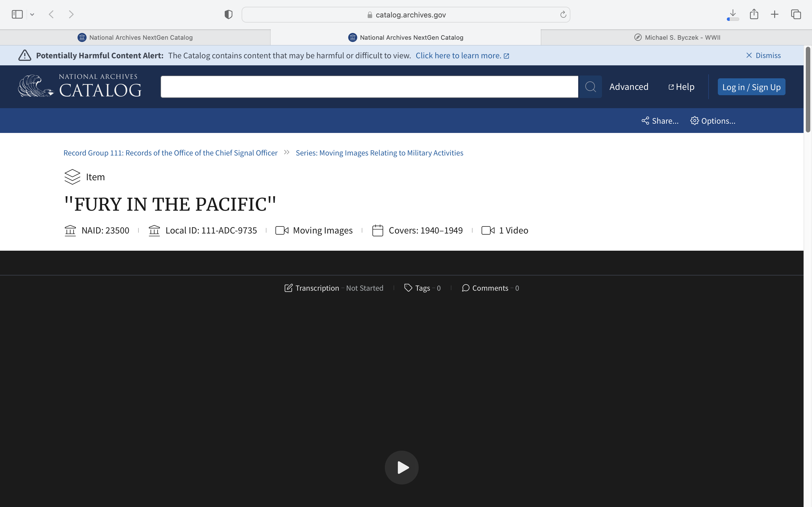
Task: Open a new tab with plus
Action: pos(775,14)
